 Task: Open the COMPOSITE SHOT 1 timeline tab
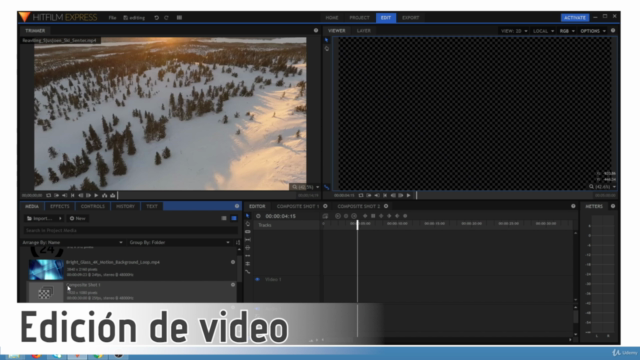[x=298, y=207]
